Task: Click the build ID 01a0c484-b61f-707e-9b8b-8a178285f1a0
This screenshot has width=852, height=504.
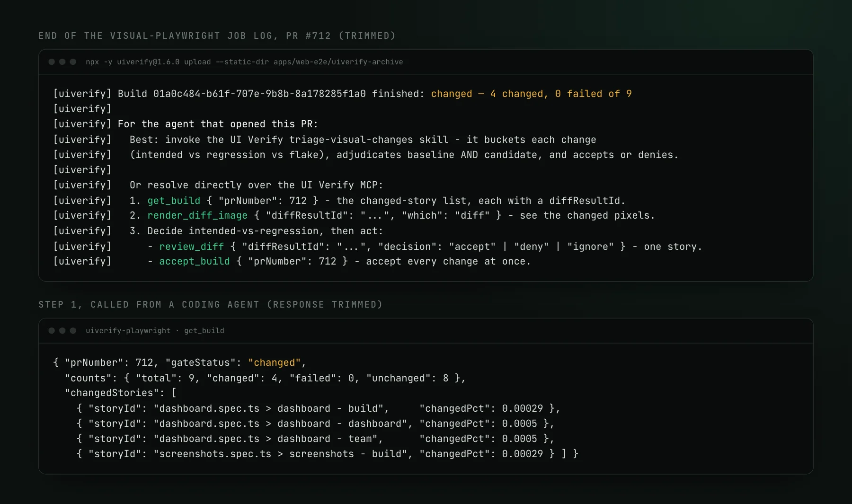Action: coord(259,94)
